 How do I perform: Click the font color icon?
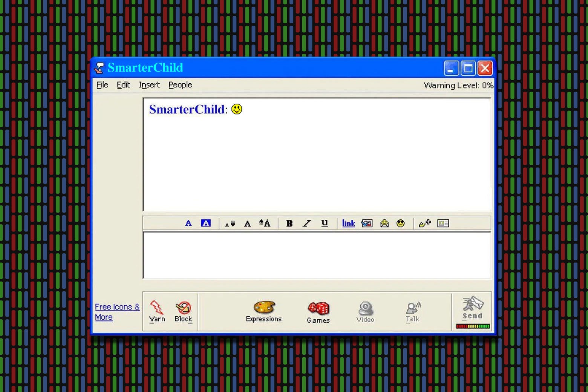(x=188, y=223)
